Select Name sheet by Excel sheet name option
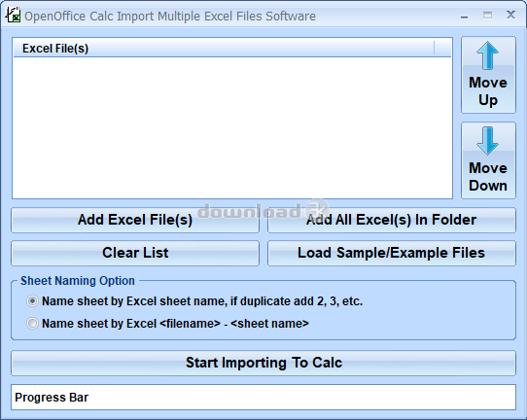Screen dimensions: 527x420 pos(33,301)
